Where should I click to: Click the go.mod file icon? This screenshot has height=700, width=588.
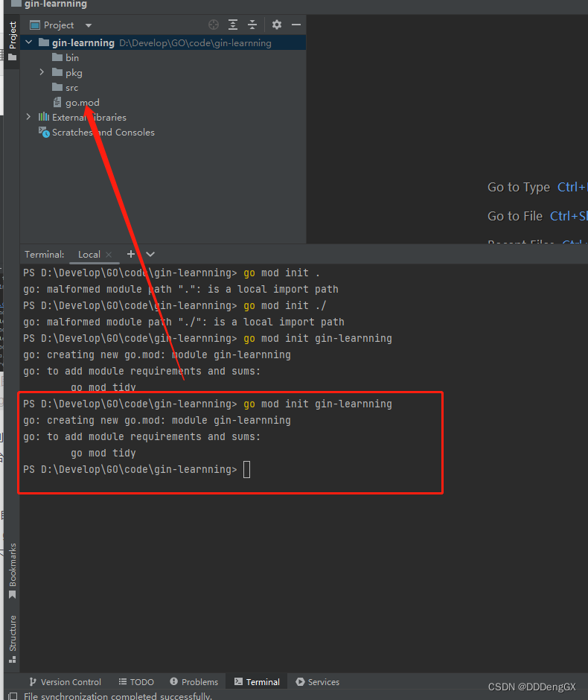click(x=57, y=102)
